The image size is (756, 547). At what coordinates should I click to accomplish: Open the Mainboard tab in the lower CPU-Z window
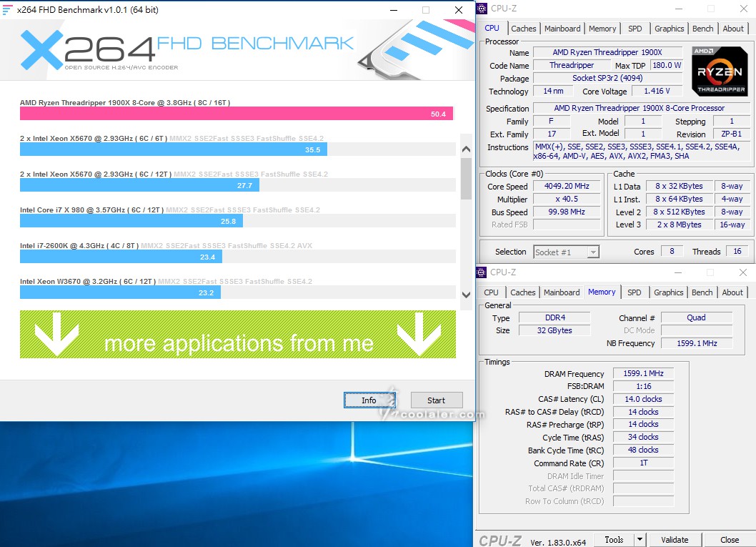coord(562,292)
